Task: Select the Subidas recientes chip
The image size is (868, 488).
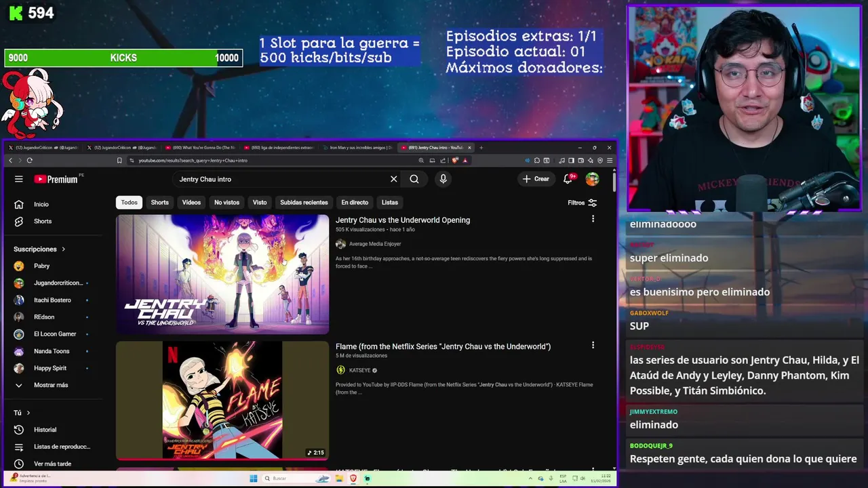Action: coord(304,203)
